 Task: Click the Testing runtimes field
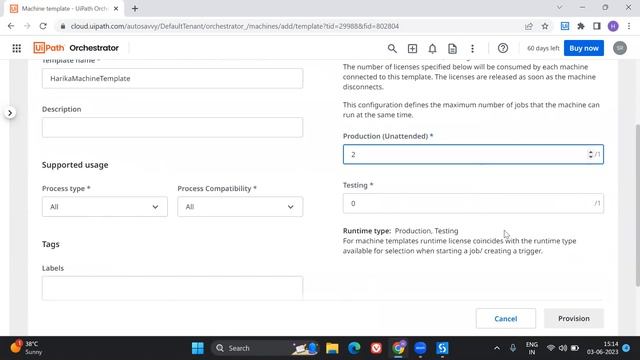[473, 203]
